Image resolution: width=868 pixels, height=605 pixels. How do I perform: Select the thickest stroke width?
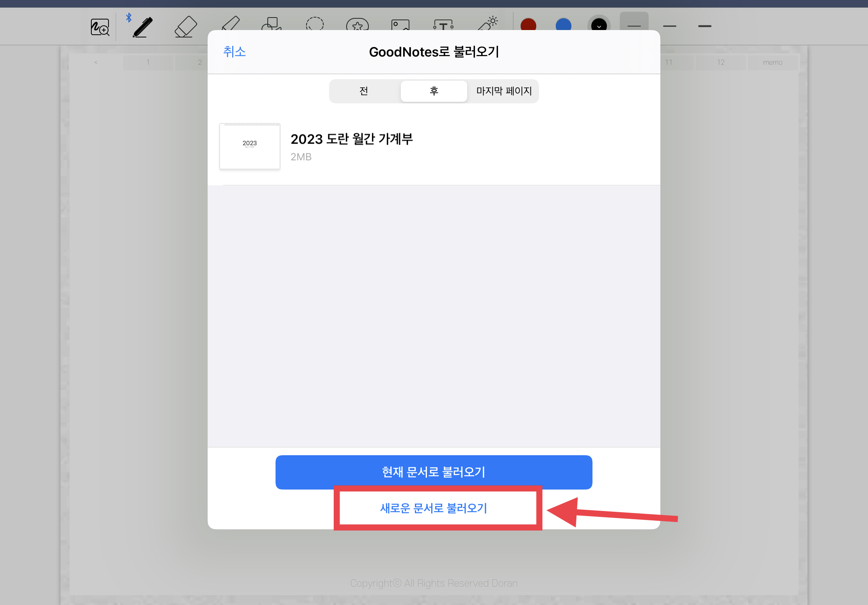point(704,26)
